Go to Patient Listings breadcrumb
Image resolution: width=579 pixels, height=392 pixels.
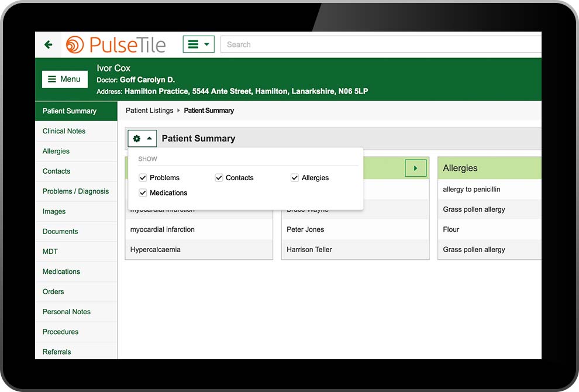pos(149,111)
